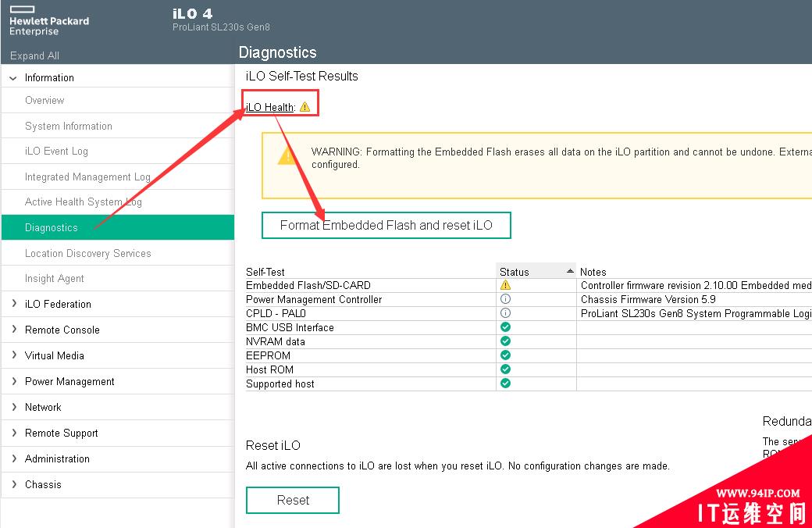Click the iLO 4 header title

pyautogui.click(x=193, y=13)
